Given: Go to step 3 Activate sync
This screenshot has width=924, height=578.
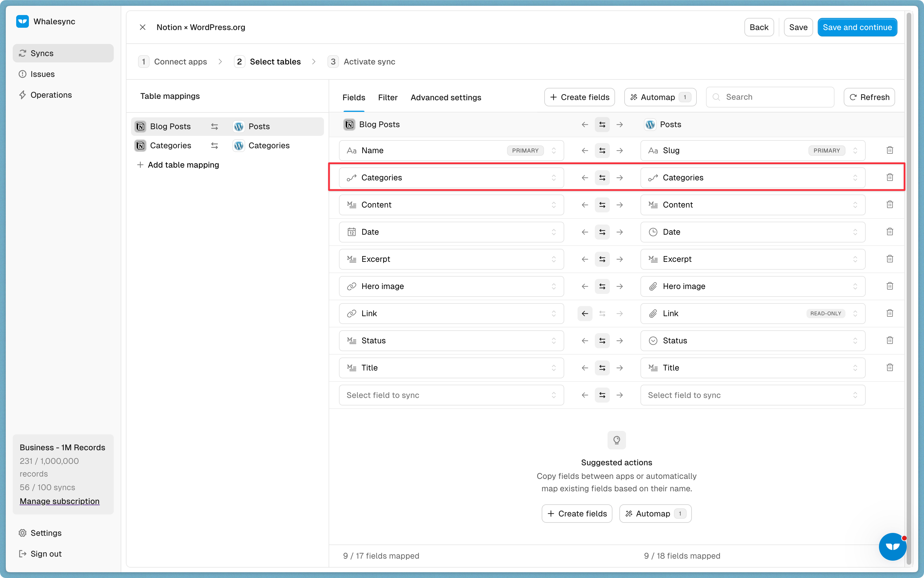Looking at the screenshot, I should (361, 62).
